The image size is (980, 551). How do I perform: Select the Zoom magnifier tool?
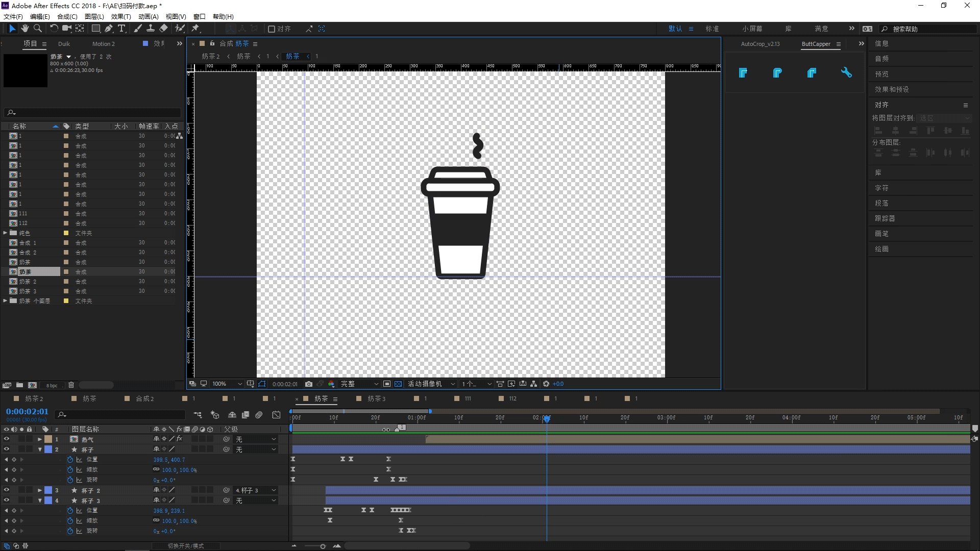[x=37, y=29]
